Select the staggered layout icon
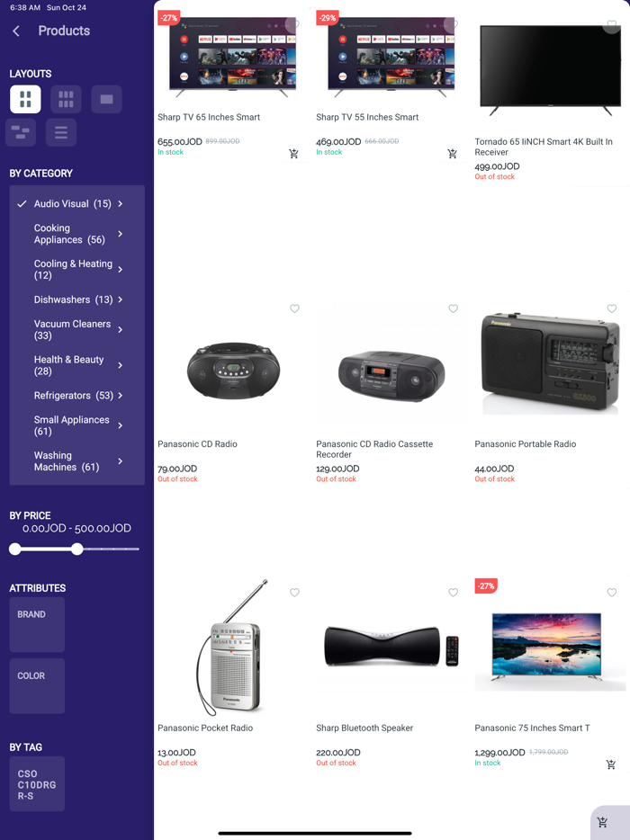The height and width of the screenshot is (840, 630). pos(21,132)
